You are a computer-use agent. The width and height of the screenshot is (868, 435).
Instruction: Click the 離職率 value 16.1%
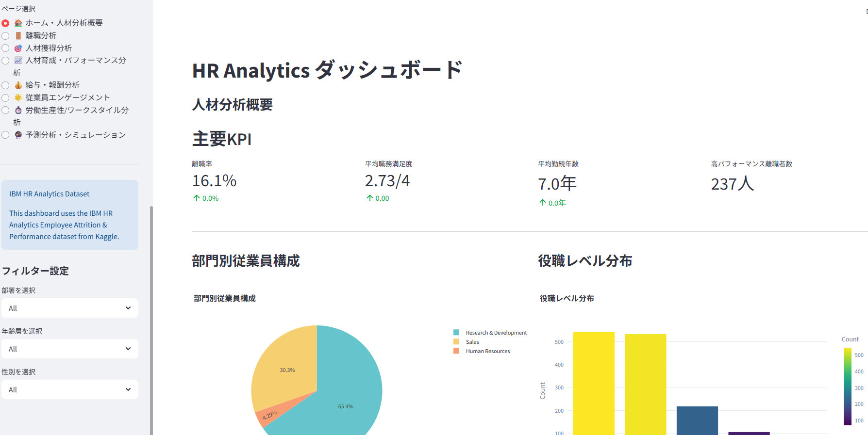coord(214,181)
